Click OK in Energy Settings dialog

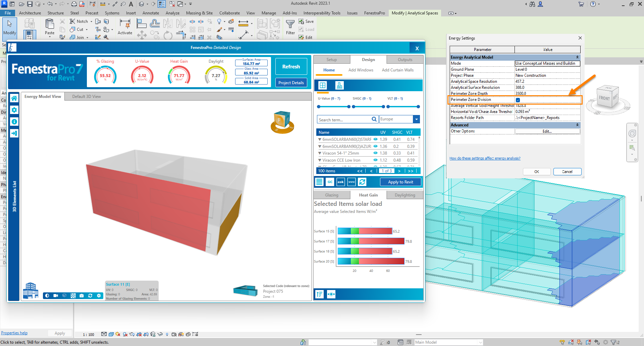point(537,172)
